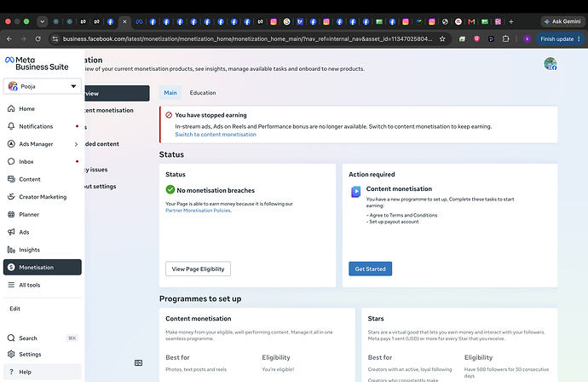Click Edit in sidebar
The image size is (588, 382).
click(15, 309)
